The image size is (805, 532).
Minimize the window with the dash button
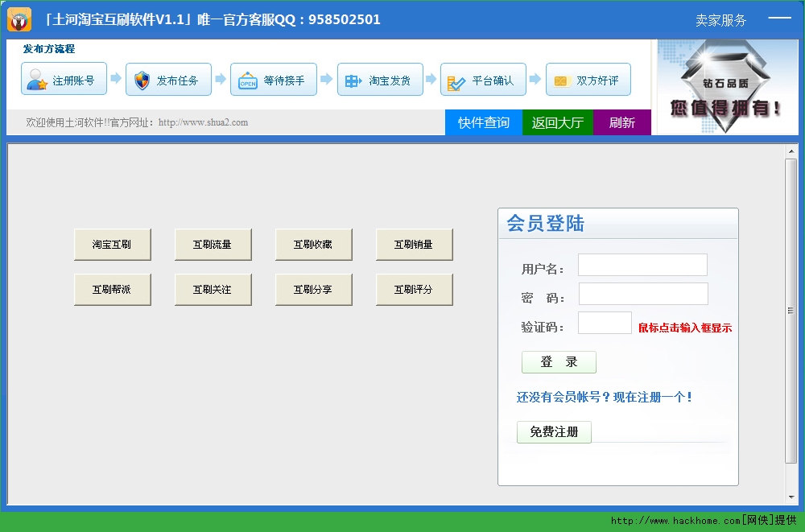779,18
